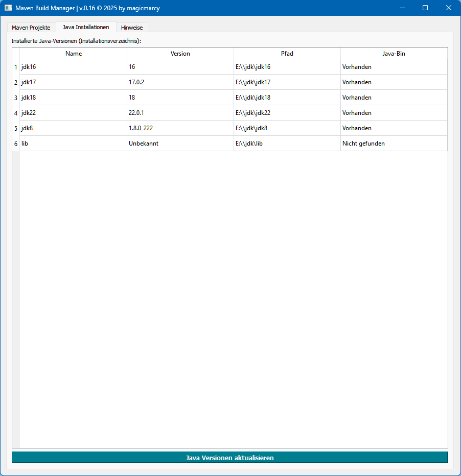Click version cell 22.0.1
This screenshot has width=461, height=476.
(180, 113)
